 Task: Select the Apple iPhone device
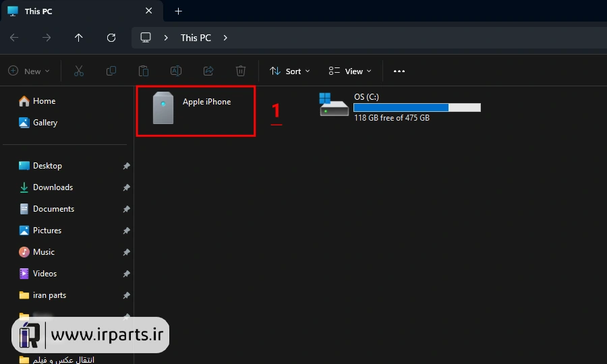tap(196, 111)
